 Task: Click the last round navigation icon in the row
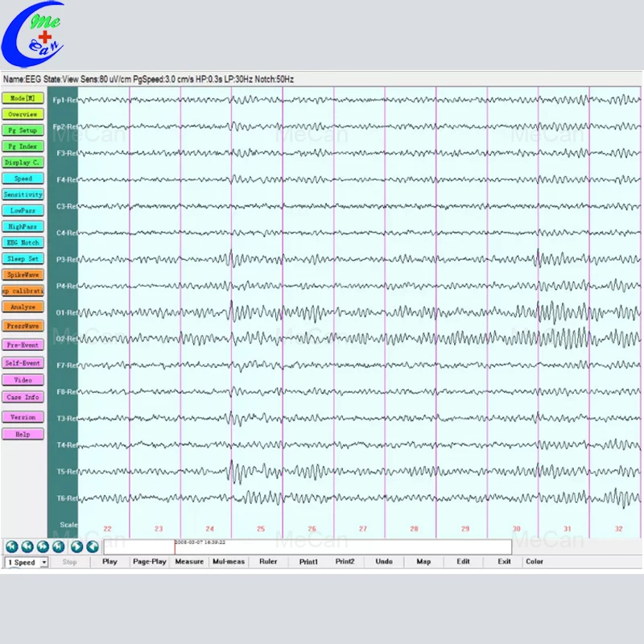coord(93,547)
